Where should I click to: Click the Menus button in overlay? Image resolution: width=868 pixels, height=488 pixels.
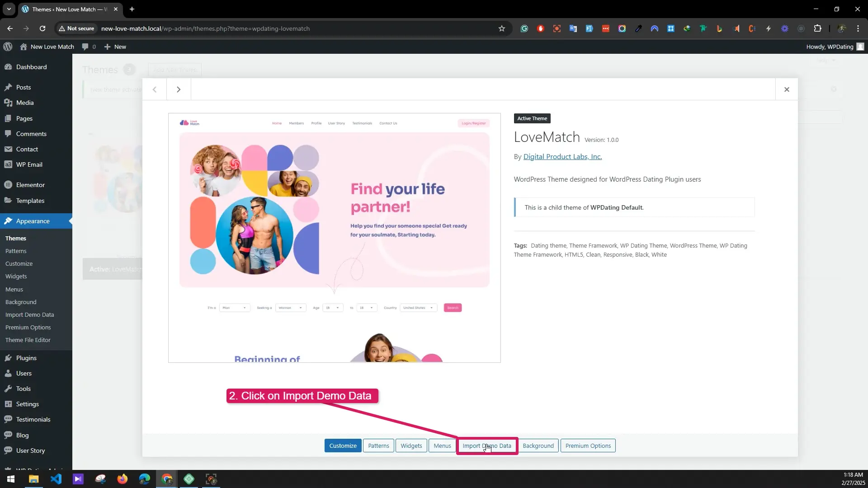pyautogui.click(x=442, y=446)
